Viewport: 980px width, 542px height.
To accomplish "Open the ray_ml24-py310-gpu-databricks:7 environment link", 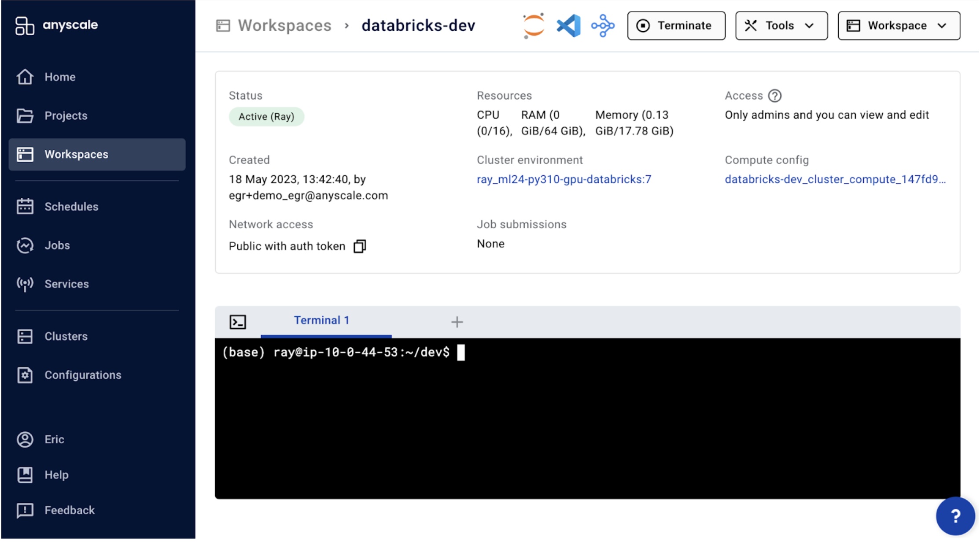I will (564, 179).
